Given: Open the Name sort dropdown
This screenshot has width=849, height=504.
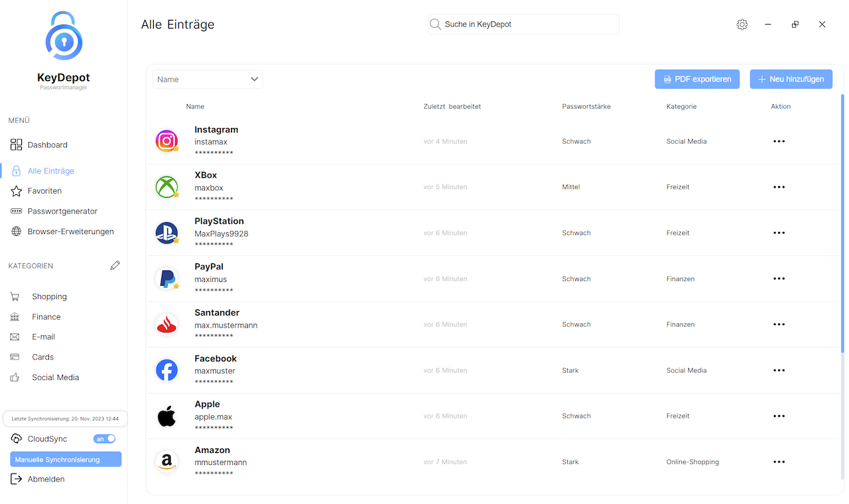Looking at the screenshot, I should pos(208,80).
